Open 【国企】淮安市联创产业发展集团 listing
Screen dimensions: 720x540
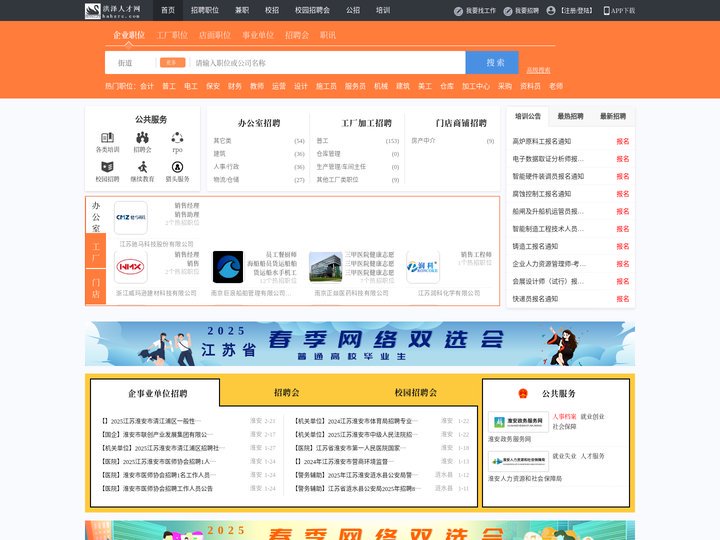(157, 434)
